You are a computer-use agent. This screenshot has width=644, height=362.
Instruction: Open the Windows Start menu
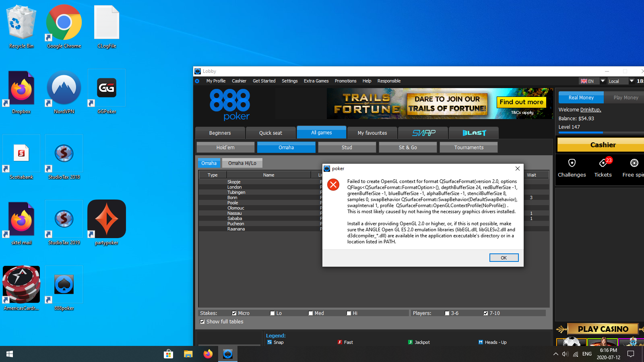(x=10, y=354)
